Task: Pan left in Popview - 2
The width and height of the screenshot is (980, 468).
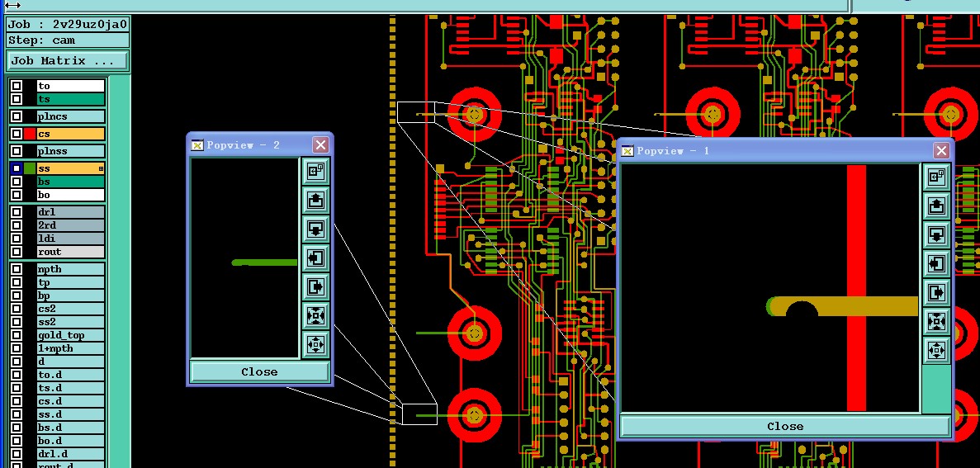Action: pos(315,258)
